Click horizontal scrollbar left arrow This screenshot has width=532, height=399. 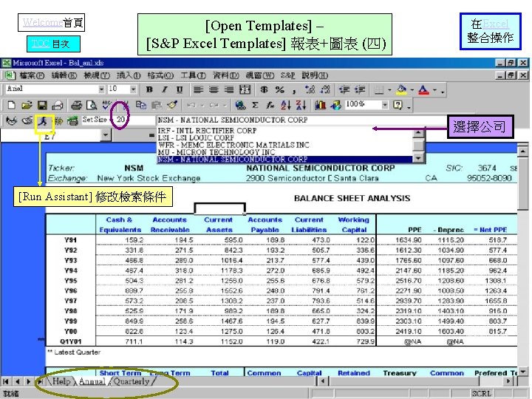[x=322, y=381]
